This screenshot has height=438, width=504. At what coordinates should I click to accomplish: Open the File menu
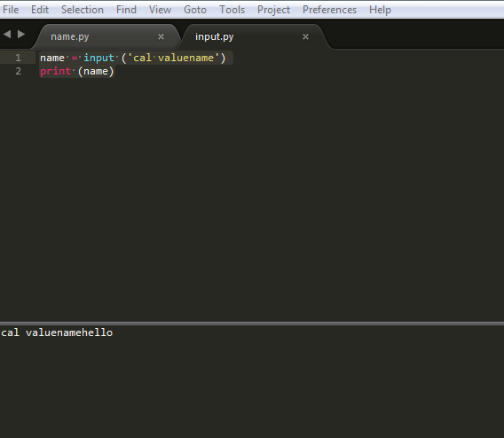11,10
